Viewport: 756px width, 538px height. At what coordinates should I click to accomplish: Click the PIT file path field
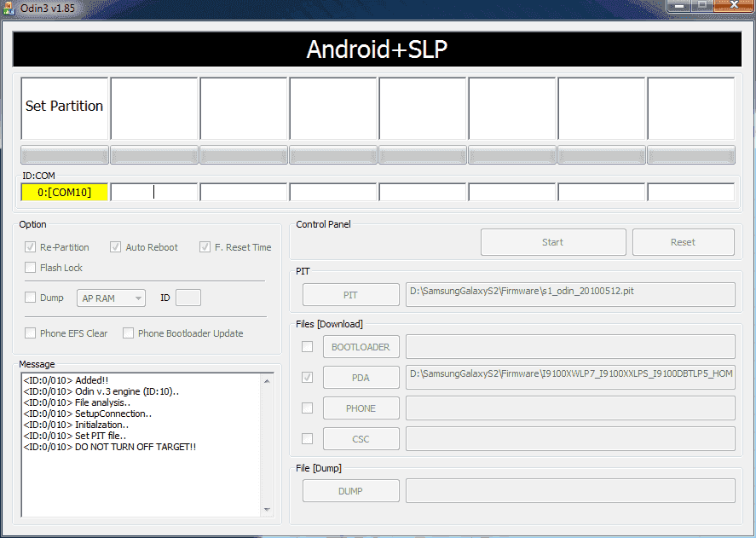click(x=570, y=295)
